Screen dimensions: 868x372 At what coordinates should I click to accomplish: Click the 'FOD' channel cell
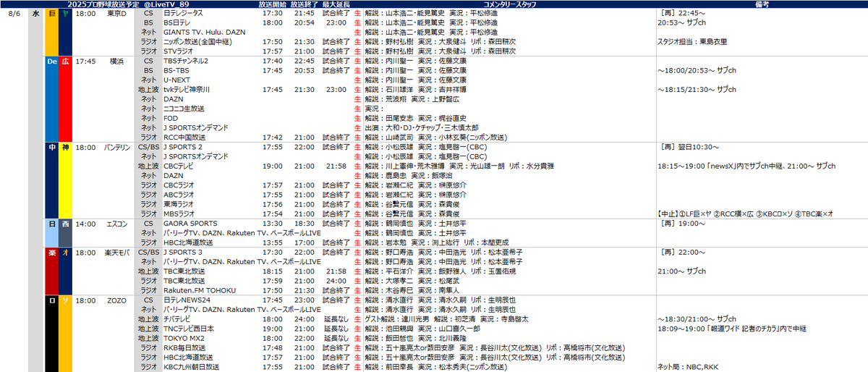(x=170, y=118)
